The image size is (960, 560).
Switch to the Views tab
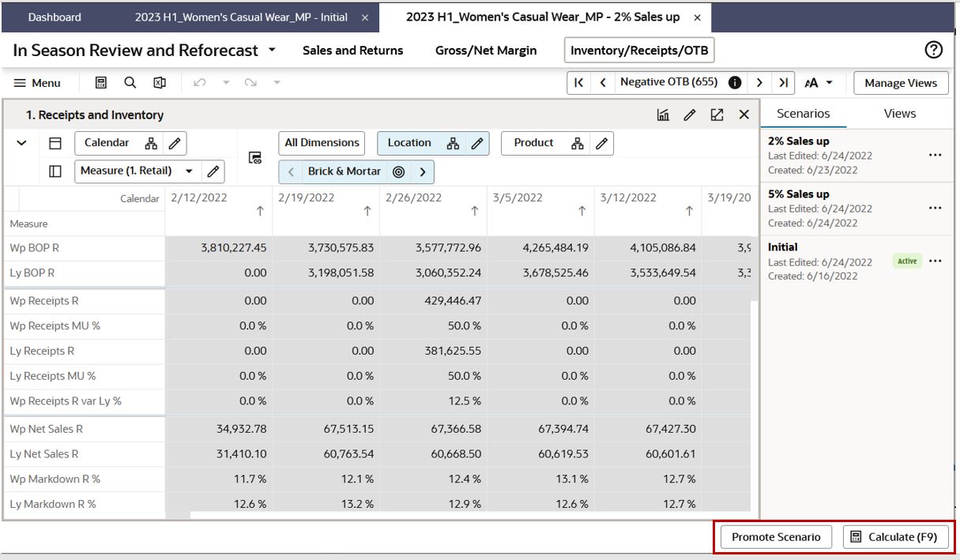[x=899, y=113]
